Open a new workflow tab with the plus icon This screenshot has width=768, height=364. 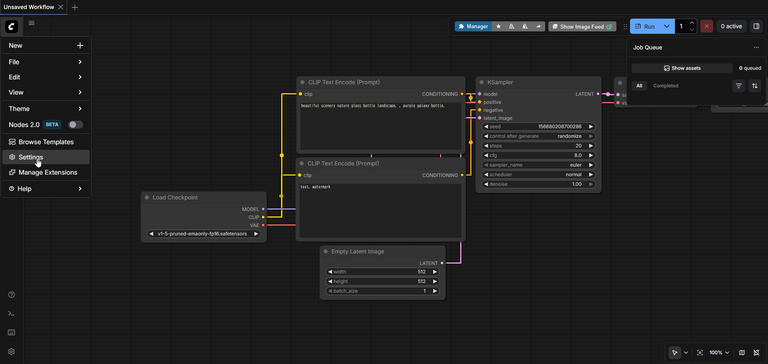click(x=74, y=7)
